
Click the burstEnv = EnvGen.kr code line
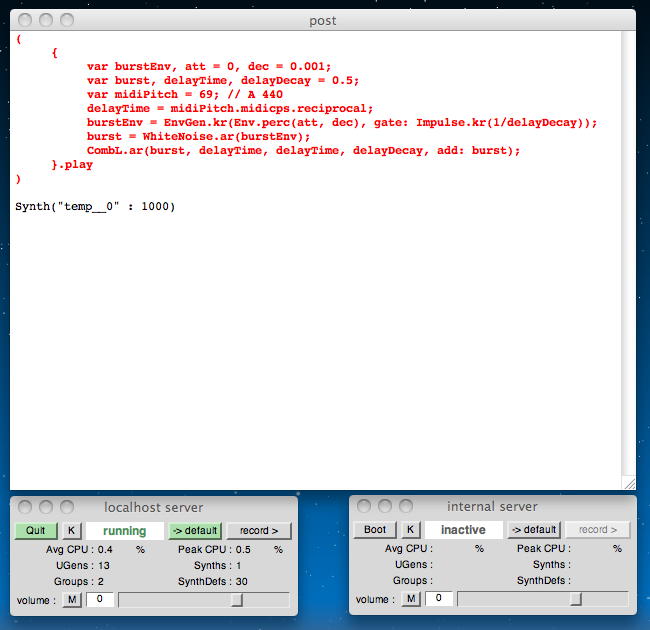(x=342, y=123)
